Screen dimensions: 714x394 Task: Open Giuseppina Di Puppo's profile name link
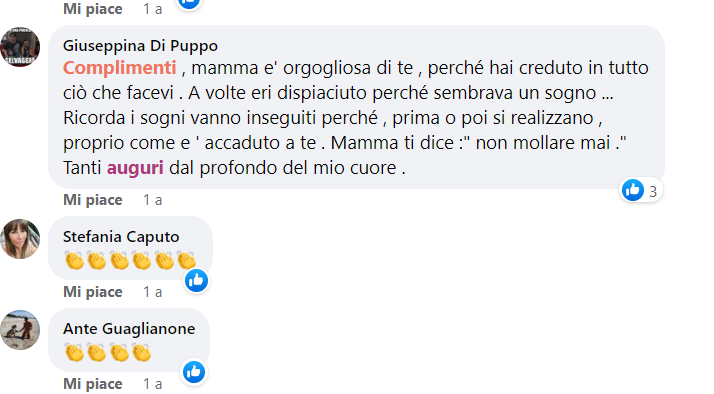click(x=140, y=46)
